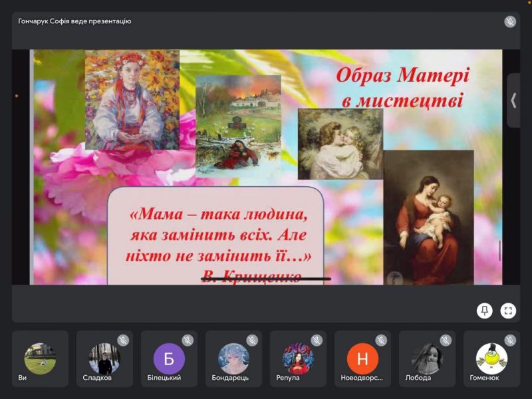The height and width of the screenshot is (399, 532).
Task: Click muted mic icon on Бондарець tile
Action: [x=252, y=340]
